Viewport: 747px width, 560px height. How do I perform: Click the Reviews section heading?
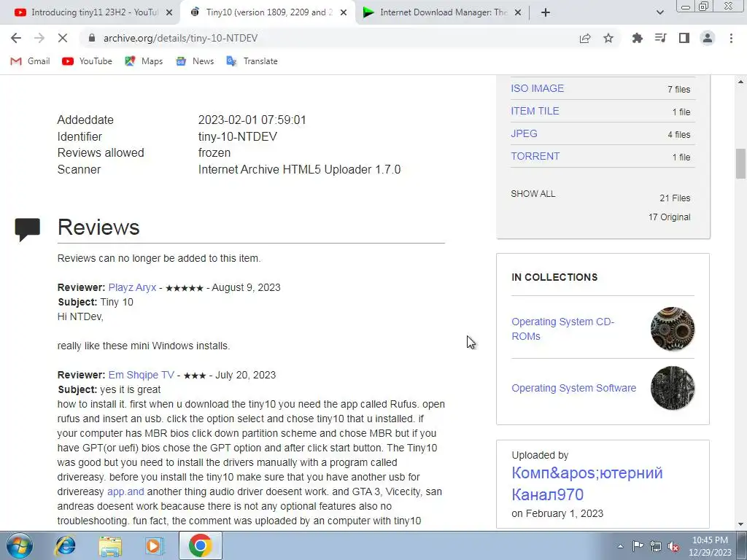pyautogui.click(x=98, y=227)
